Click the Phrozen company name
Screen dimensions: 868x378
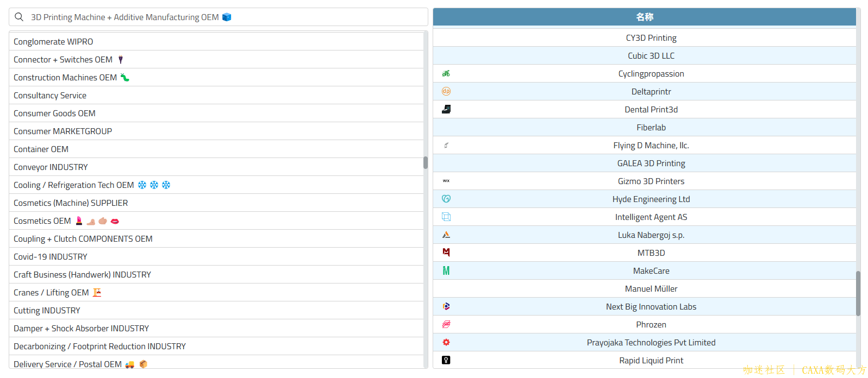[651, 324]
